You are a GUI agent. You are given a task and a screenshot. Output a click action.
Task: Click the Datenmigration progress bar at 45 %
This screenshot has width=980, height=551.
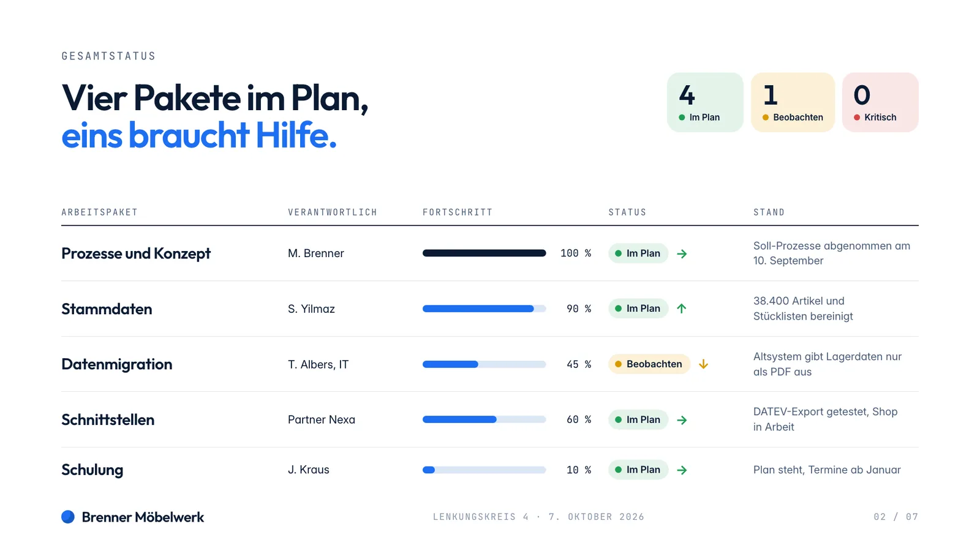[x=484, y=364]
